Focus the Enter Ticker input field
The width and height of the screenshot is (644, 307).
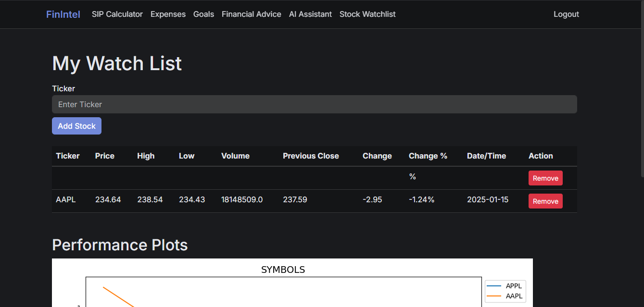(314, 104)
